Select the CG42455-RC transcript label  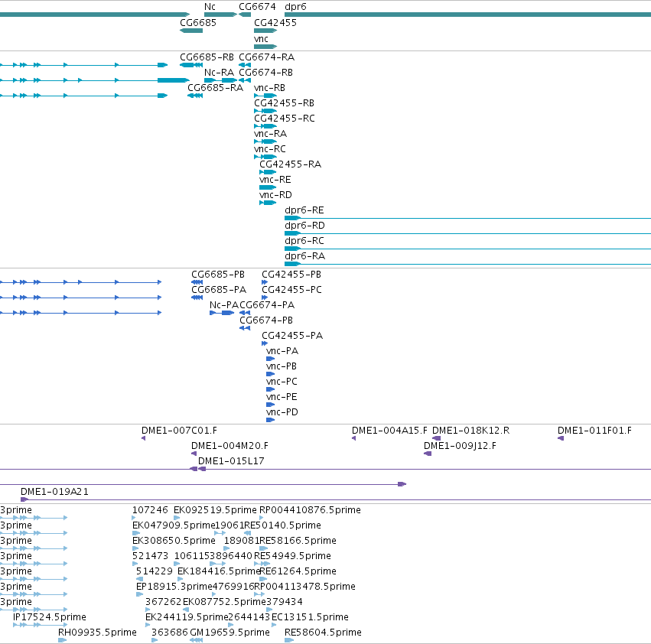tap(285, 119)
